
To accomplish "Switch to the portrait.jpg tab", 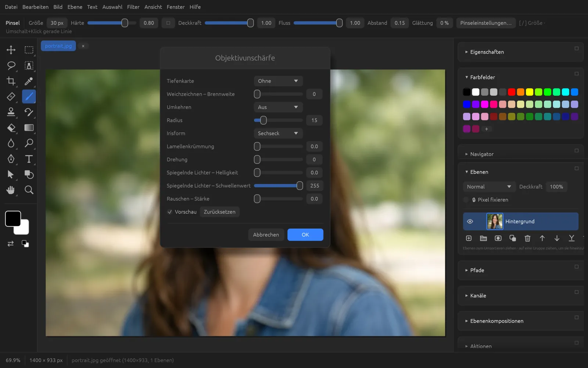I will tap(58, 46).
